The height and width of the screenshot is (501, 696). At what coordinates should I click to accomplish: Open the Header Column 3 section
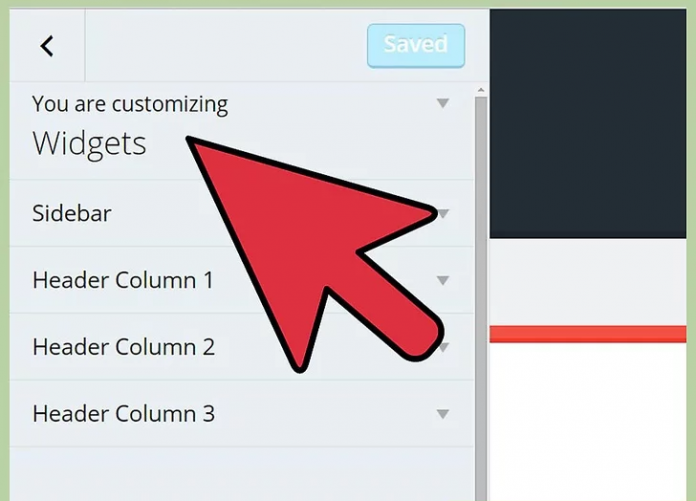click(242, 414)
